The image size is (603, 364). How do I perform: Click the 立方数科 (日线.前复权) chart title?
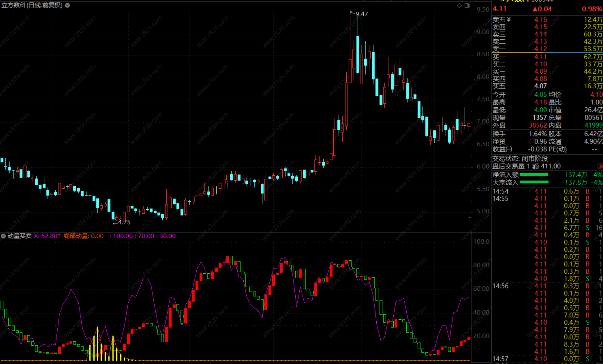tap(32, 5)
